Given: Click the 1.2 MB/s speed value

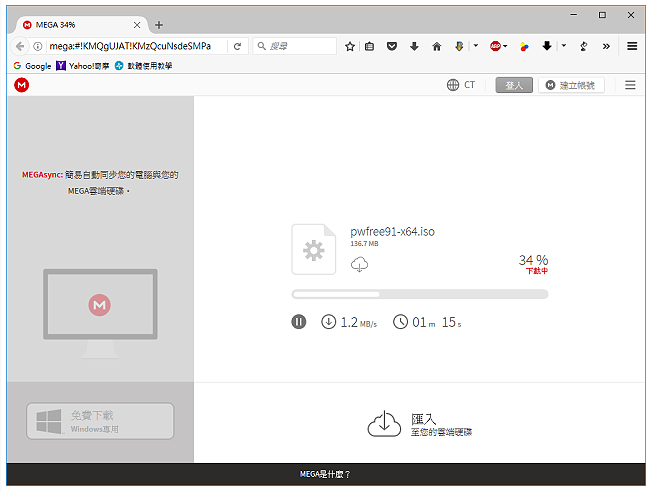Looking at the screenshot, I should coord(359,322).
